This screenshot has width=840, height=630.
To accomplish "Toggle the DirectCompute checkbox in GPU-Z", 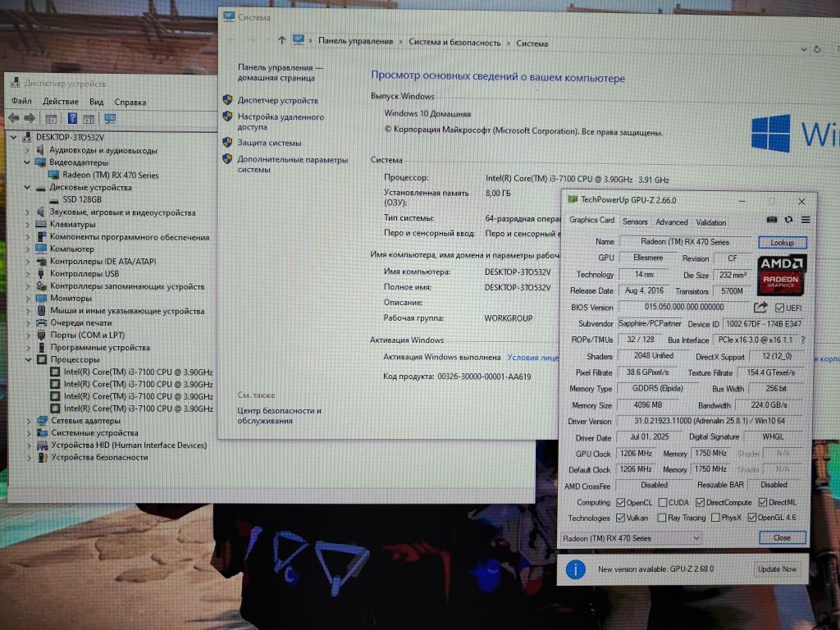I will [x=700, y=503].
